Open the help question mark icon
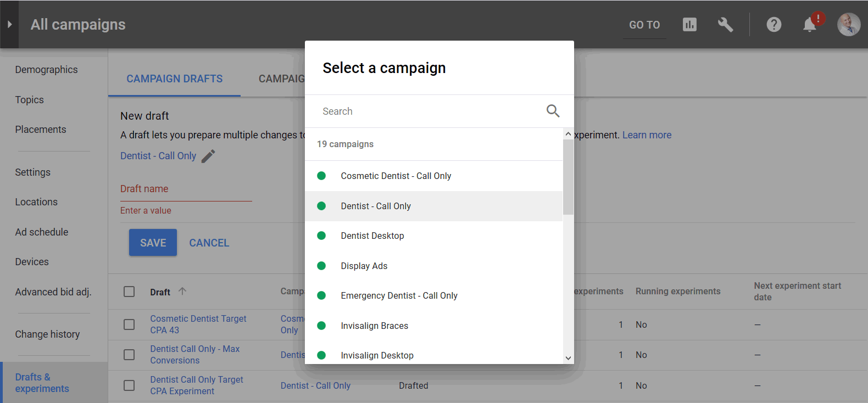 774,25
